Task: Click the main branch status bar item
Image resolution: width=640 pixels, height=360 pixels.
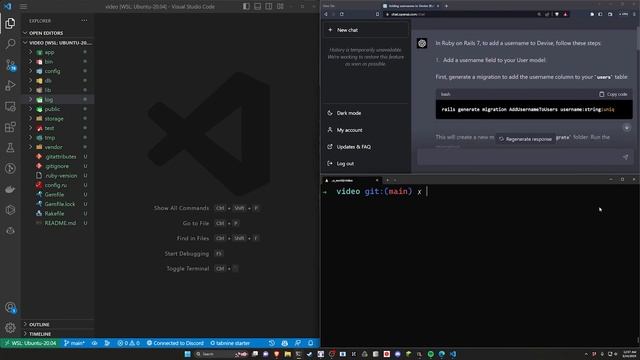Action: coord(74,343)
